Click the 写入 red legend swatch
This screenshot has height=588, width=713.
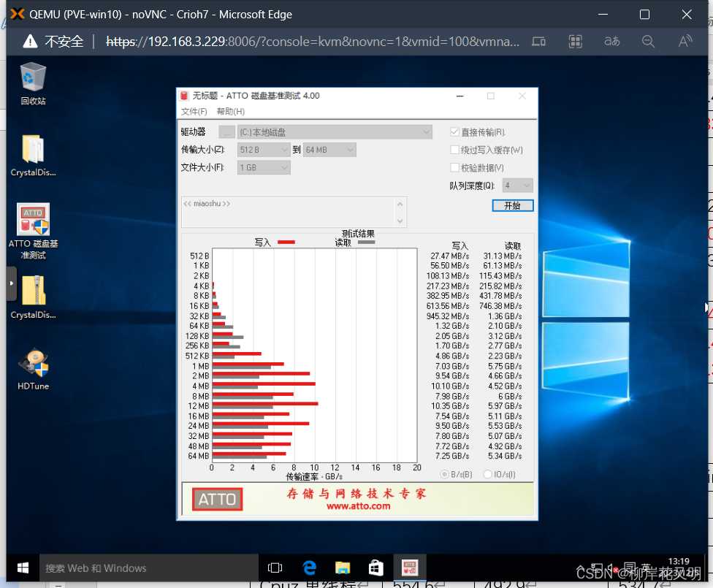[x=286, y=242]
